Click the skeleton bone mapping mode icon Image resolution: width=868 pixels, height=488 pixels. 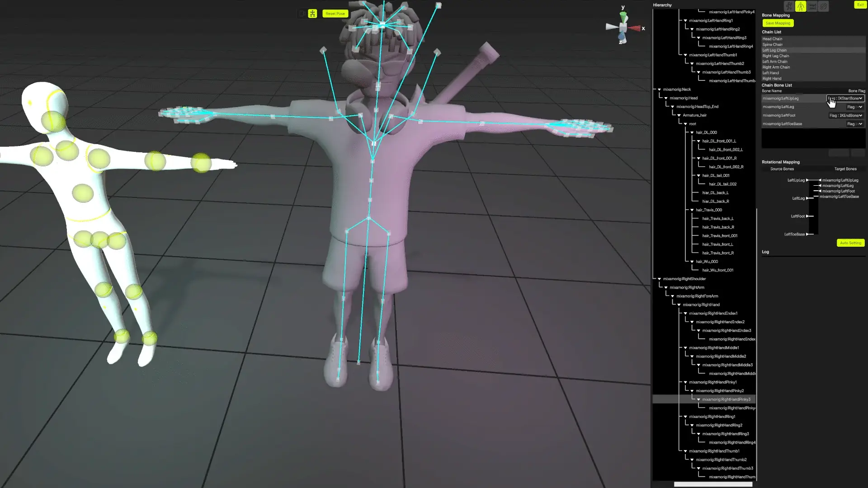pyautogui.click(x=801, y=6)
